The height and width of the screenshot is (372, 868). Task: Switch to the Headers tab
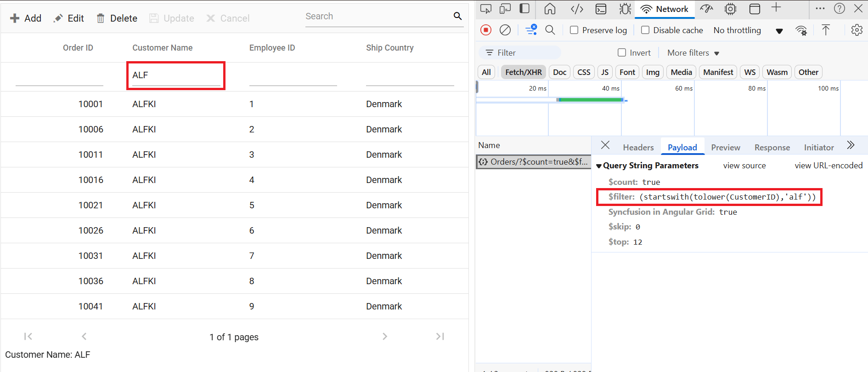click(x=638, y=147)
